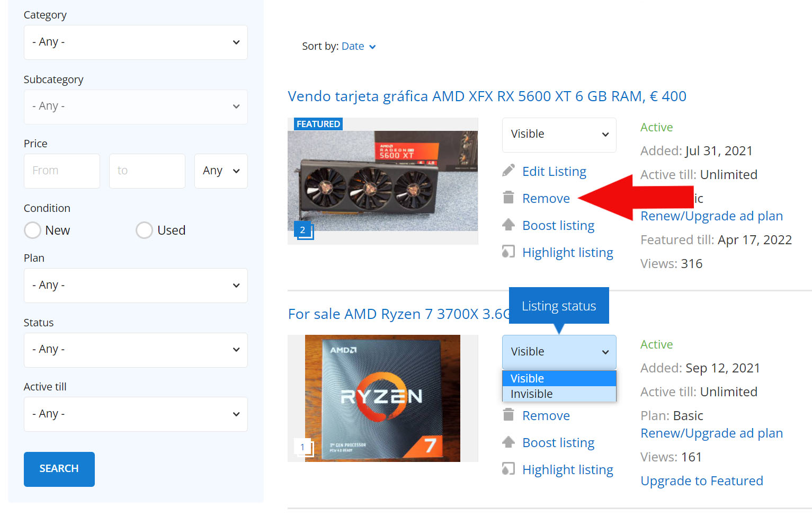The height and width of the screenshot is (516, 812).
Task: Click photo count badge on Ryzen image
Action: click(304, 447)
